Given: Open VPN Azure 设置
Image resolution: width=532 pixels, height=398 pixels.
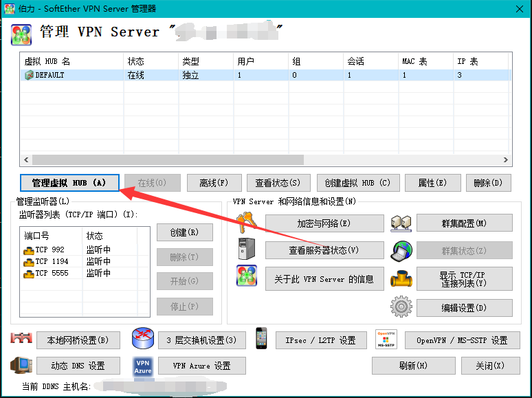Looking at the screenshot, I should pos(202,366).
